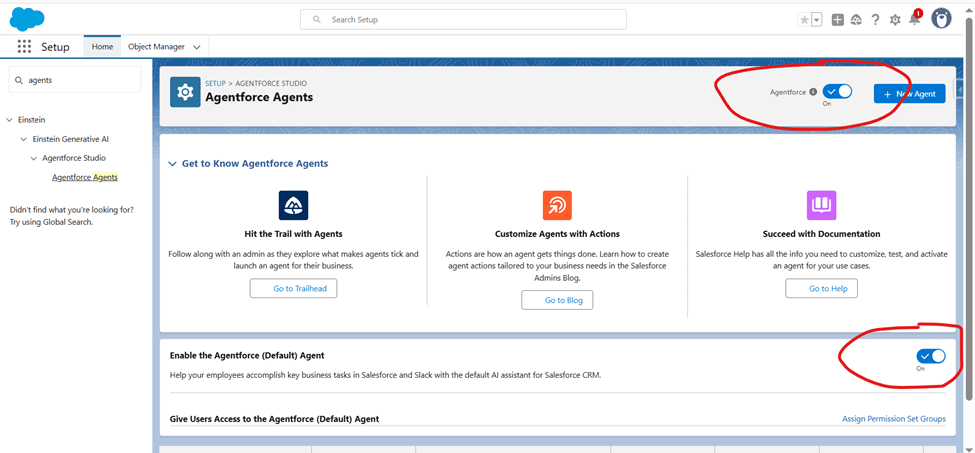
Task: Open the favorites list dropdown arrow
Action: [x=817, y=20]
